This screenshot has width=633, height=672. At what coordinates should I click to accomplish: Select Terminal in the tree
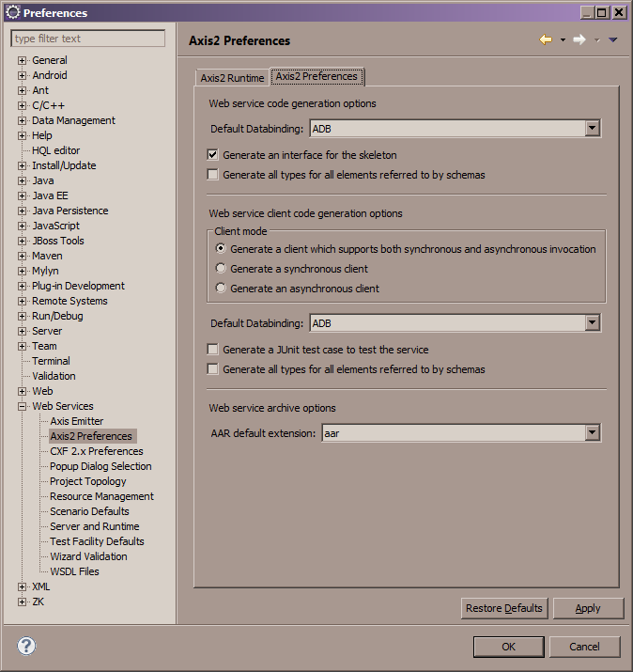(51, 361)
